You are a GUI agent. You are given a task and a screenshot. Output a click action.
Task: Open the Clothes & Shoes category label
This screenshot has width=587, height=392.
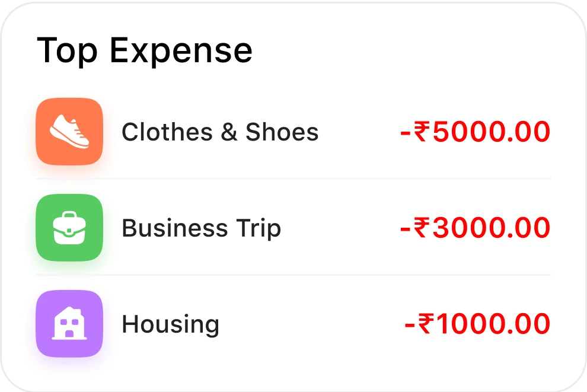click(220, 132)
